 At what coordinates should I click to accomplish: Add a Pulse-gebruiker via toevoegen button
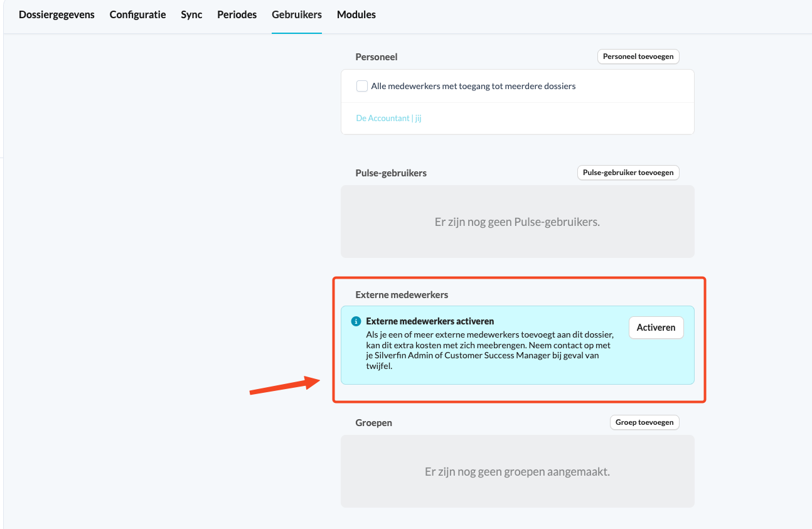pyautogui.click(x=628, y=172)
